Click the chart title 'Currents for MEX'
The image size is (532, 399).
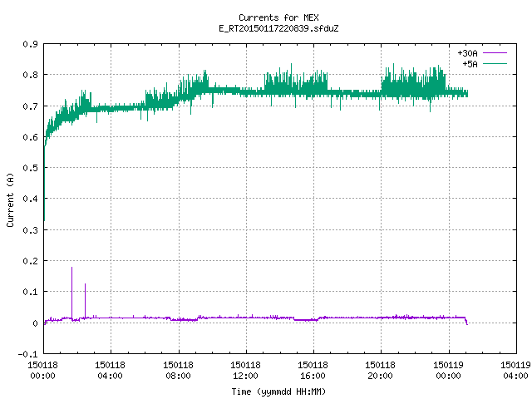(278, 17)
